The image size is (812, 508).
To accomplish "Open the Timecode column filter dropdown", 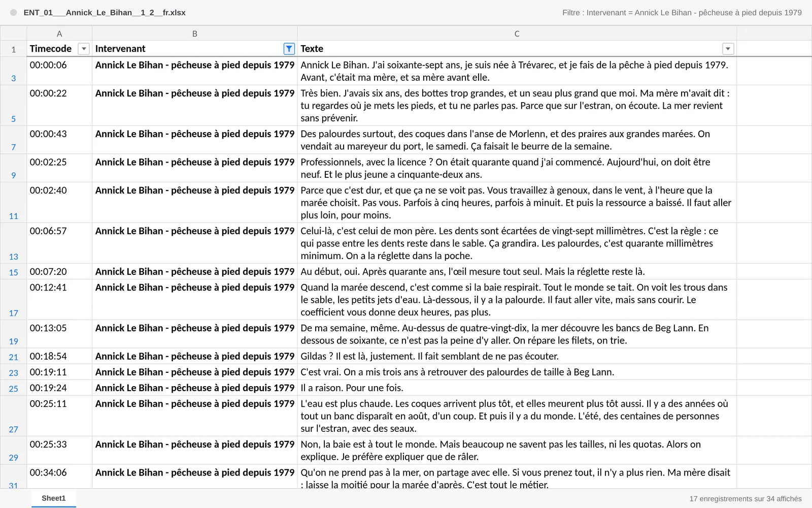I will (x=84, y=49).
